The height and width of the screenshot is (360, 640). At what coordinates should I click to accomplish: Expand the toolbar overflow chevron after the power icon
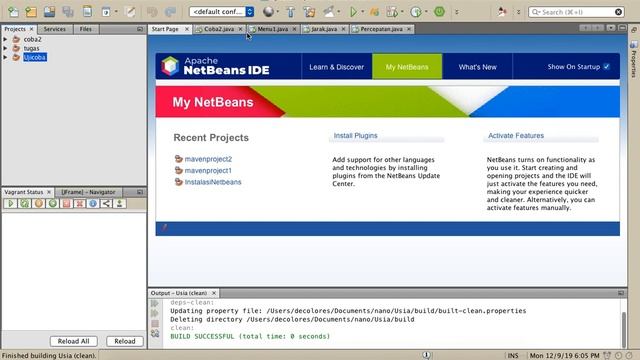pyautogui.click(x=457, y=12)
